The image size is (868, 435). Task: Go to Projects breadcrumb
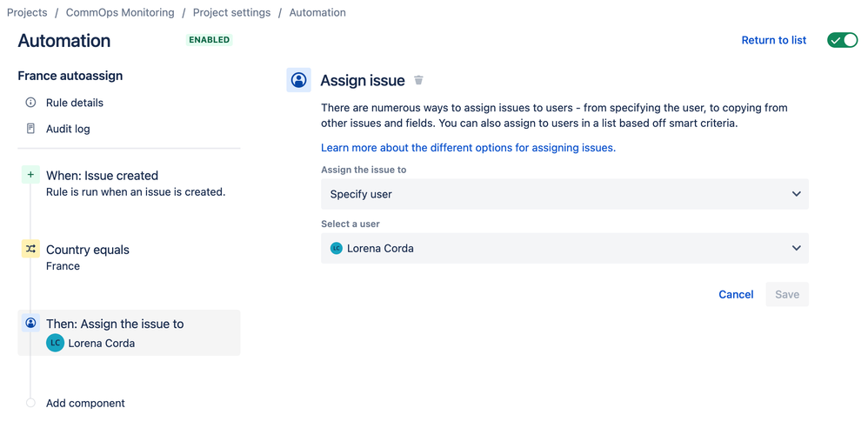tap(27, 13)
